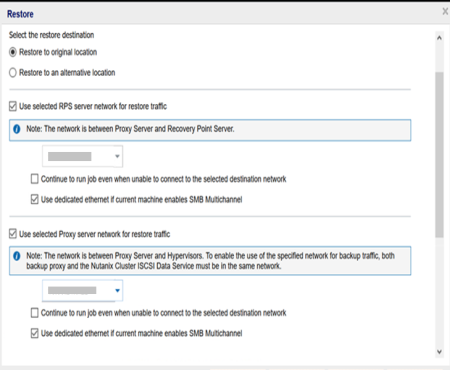Click the scrollbar down arrow
450x370 pixels.
pos(439,352)
